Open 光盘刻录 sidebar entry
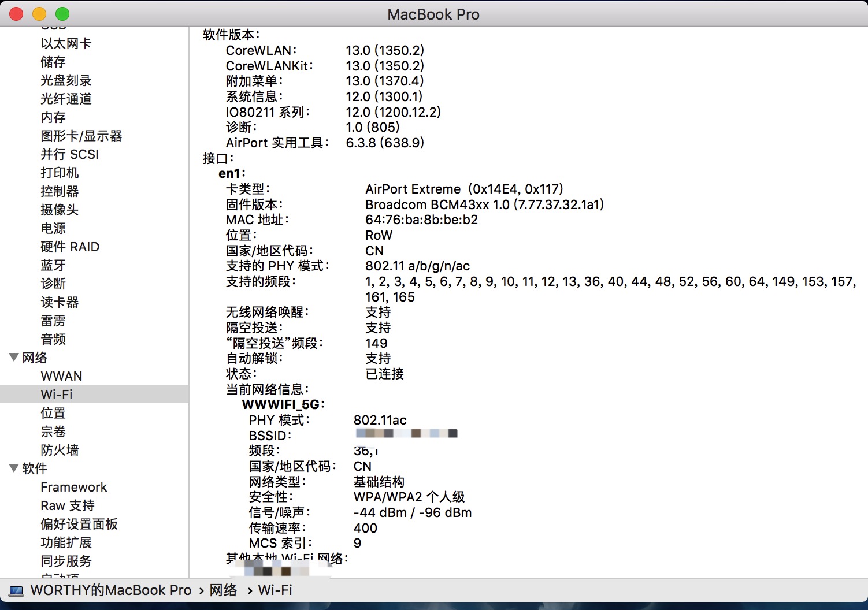This screenshot has height=610, width=868. 66,80
